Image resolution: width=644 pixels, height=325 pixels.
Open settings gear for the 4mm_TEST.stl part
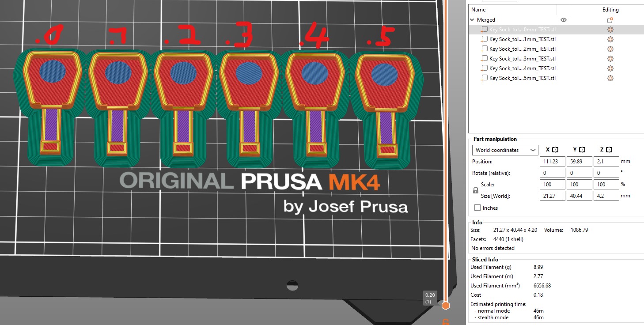[x=610, y=68]
